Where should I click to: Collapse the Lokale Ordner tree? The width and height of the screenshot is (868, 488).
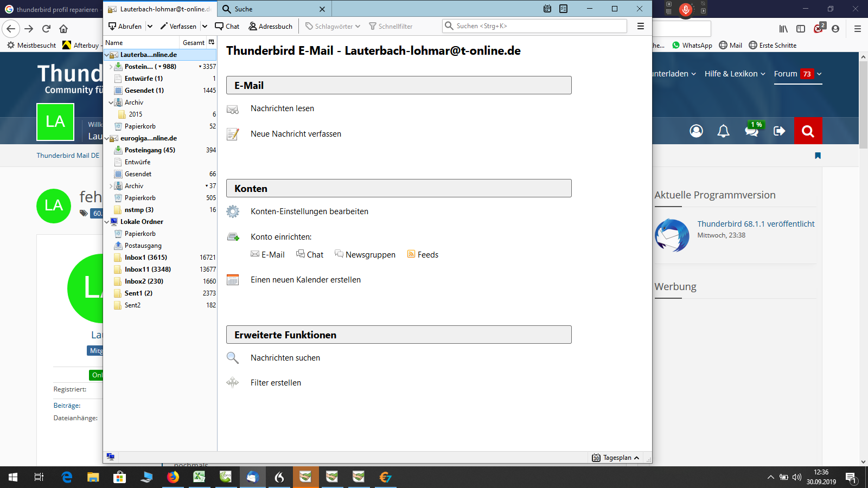click(107, 222)
